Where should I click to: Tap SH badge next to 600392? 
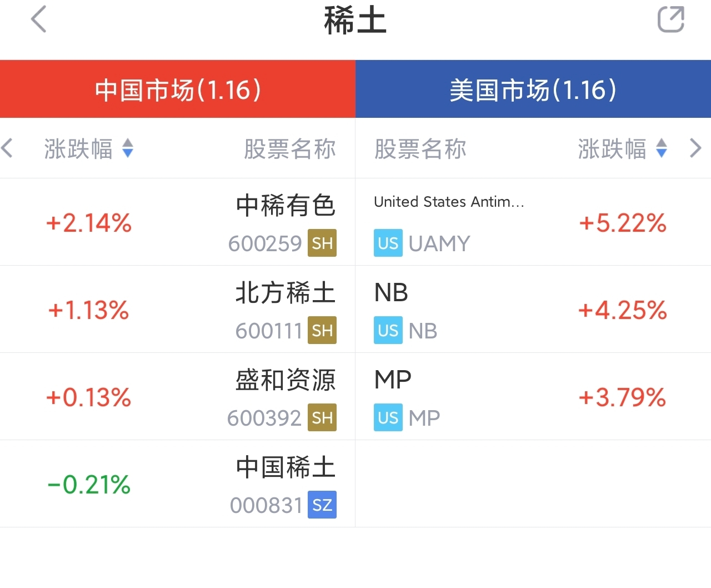[322, 418]
